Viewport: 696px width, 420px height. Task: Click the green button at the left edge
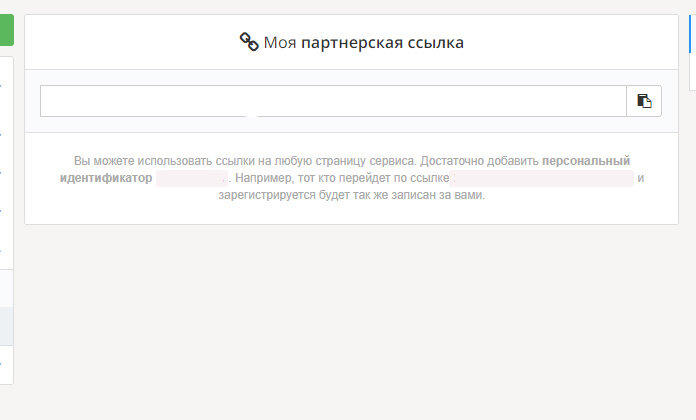click(x=7, y=30)
